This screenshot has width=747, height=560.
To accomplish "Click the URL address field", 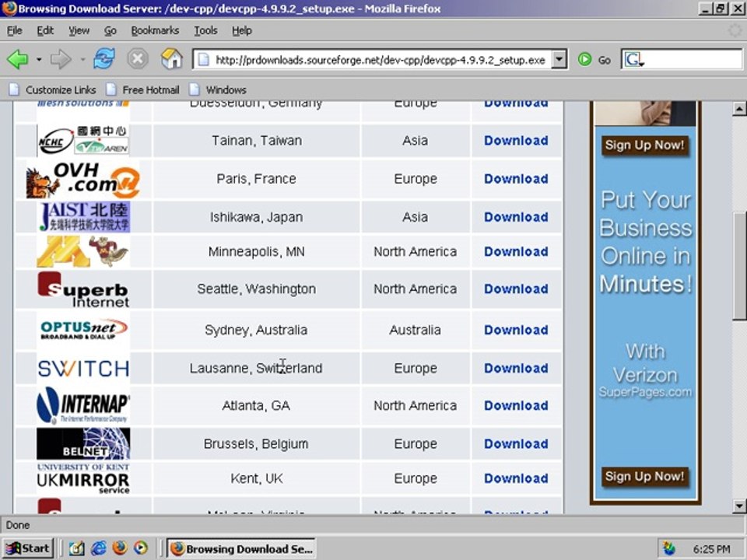I will click(x=381, y=60).
